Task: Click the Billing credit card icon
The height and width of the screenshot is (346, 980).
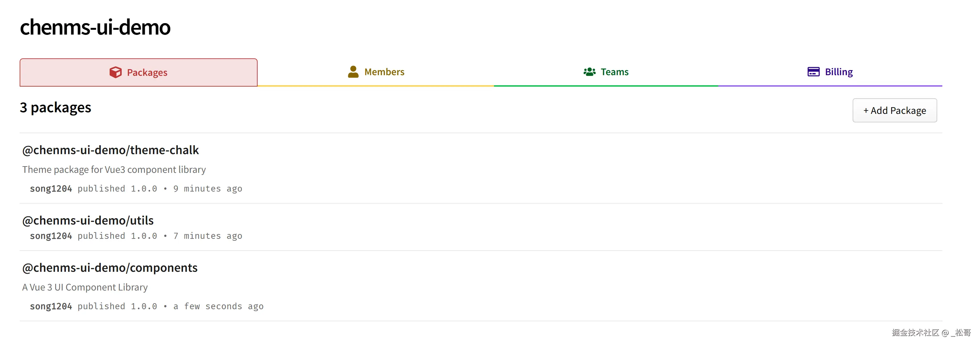Action: click(x=813, y=72)
